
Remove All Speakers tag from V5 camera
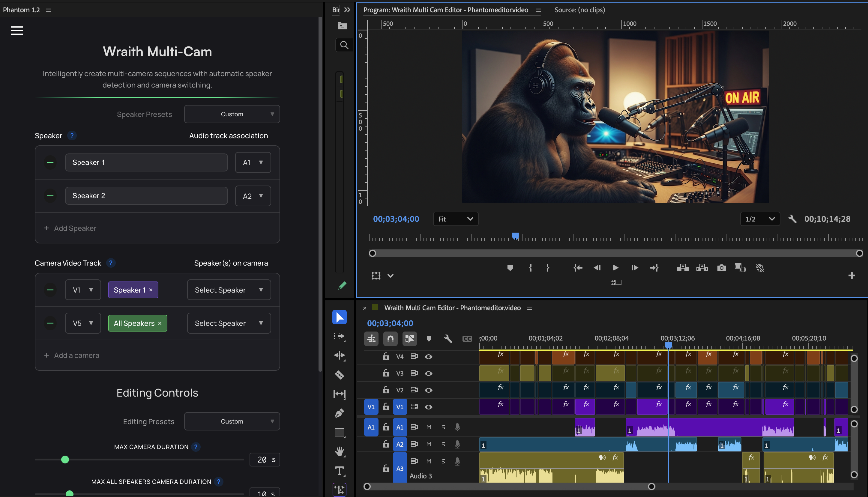coord(160,323)
